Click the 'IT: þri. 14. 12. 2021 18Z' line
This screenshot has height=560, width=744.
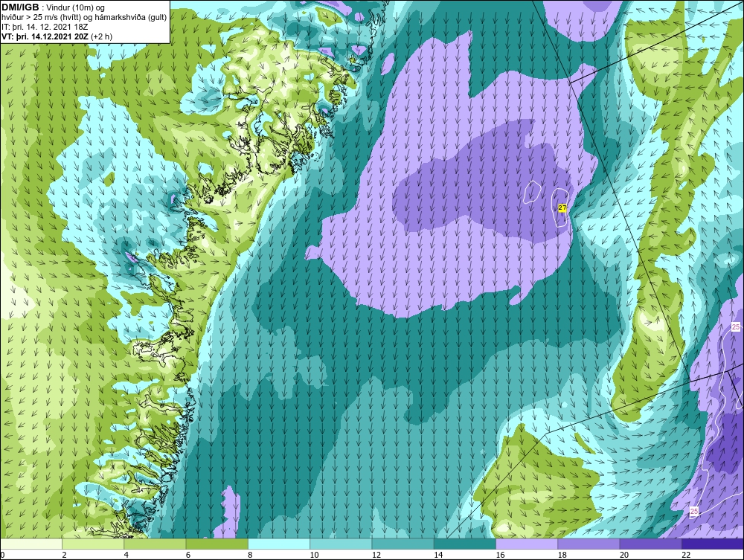(45, 27)
